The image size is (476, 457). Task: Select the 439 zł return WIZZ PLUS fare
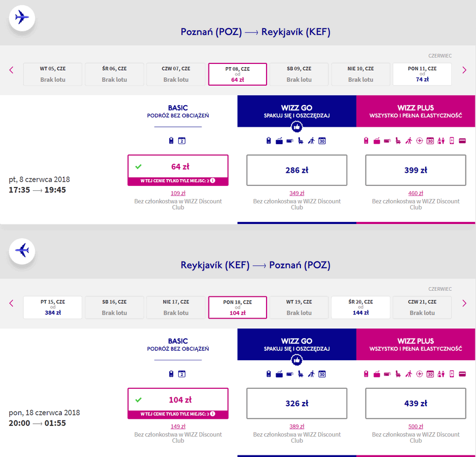pyautogui.click(x=416, y=403)
